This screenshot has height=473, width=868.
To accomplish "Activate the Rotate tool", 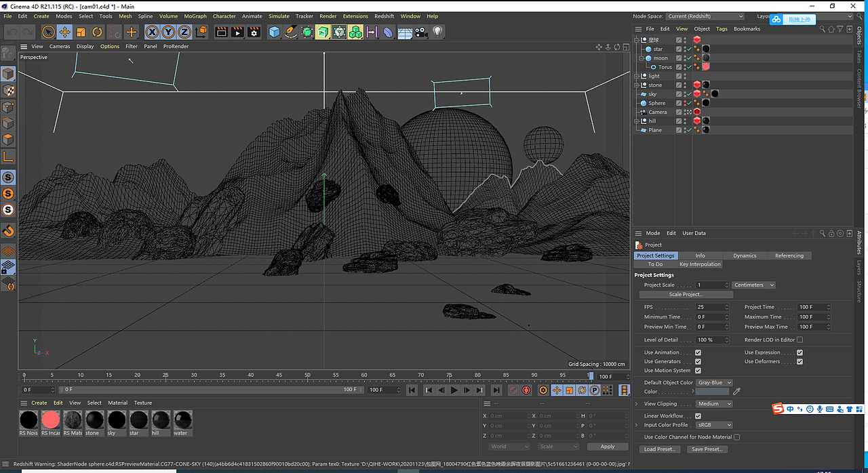I will (97, 32).
